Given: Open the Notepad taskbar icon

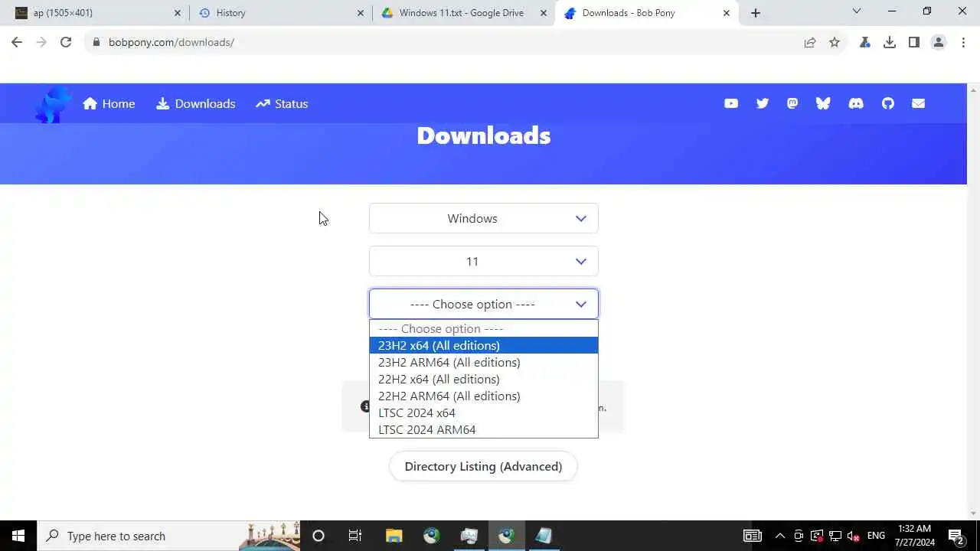Looking at the screenshot, I should [x=544, y=536].
